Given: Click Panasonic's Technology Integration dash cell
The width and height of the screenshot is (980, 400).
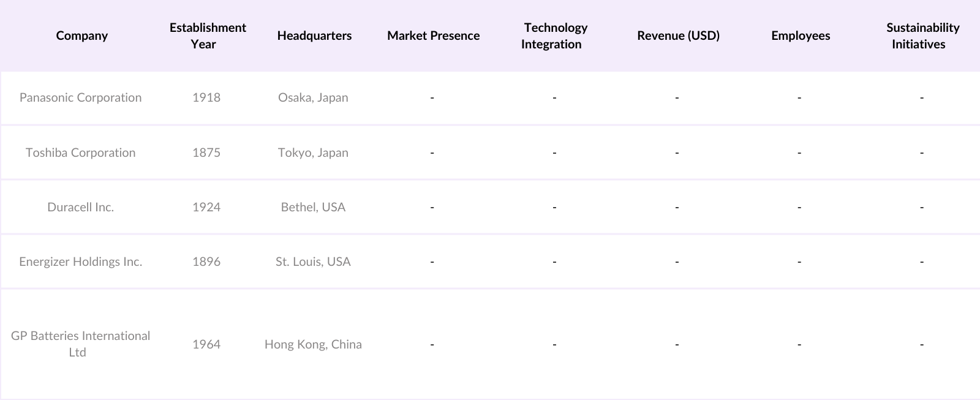Looking at the screenshot, I should [554, 97].
